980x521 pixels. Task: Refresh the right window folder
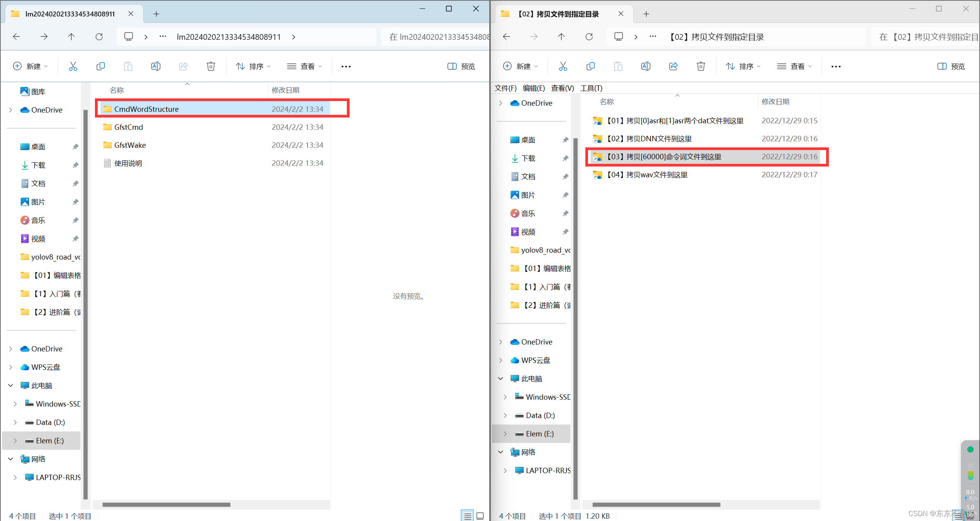click(589, 37)
